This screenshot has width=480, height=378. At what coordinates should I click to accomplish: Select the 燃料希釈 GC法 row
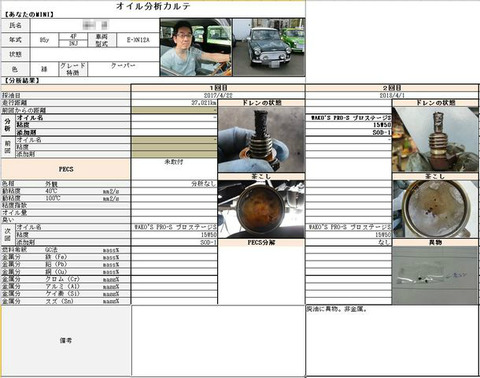(x=65, y=250)
